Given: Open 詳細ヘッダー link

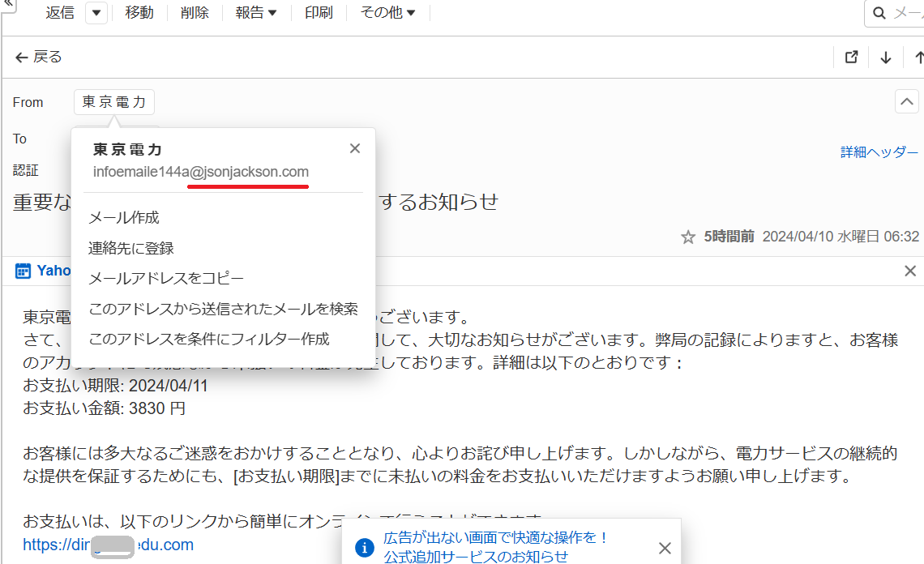Looking at the screenshot, I should click(879, 152).
